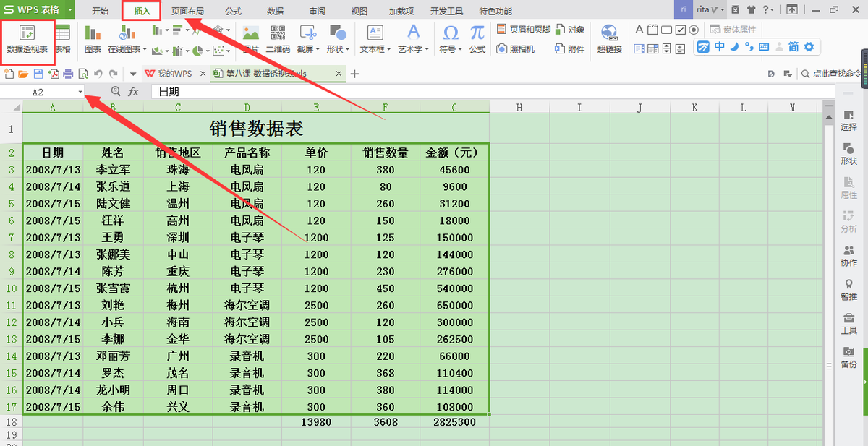Insert a form radio button control
Screen dimensions: 868x446
point(694,30)
